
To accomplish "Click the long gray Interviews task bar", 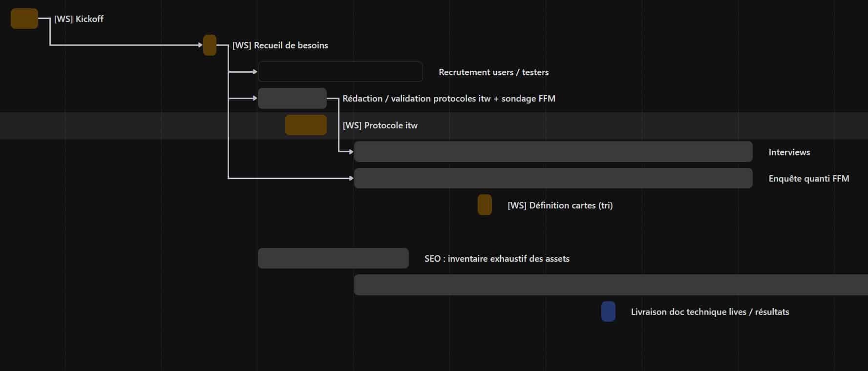I will pyautogui.click(x=553, y=152).
